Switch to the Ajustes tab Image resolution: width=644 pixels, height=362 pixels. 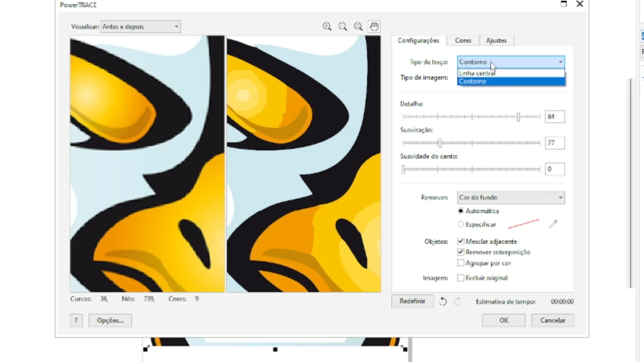click(x=496, y=41)
